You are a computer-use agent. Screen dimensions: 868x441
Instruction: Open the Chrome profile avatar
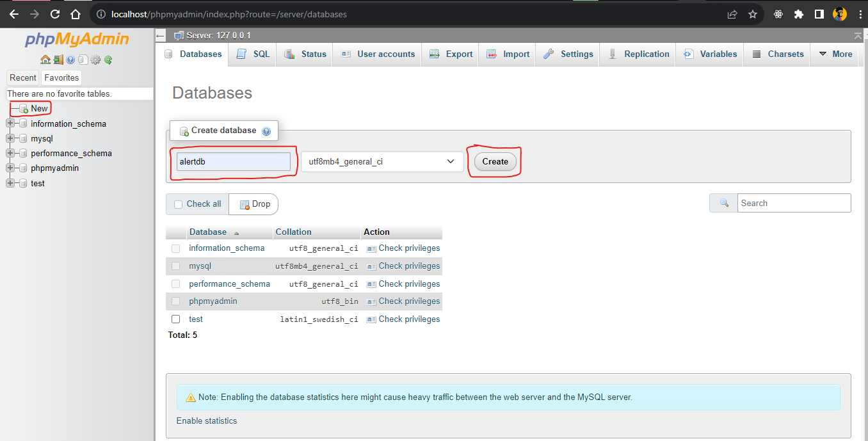840,14
